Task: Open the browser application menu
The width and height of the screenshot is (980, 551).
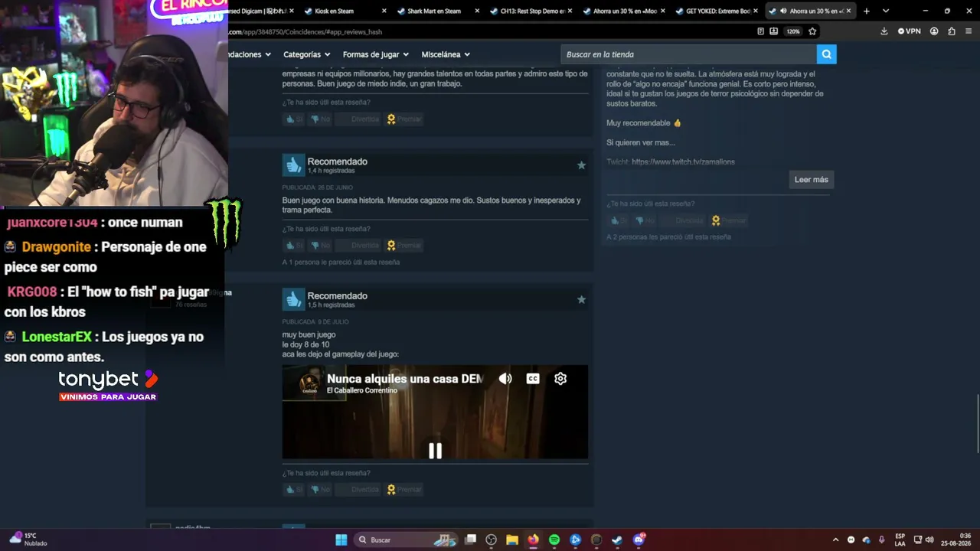Action: click(969, 31)
